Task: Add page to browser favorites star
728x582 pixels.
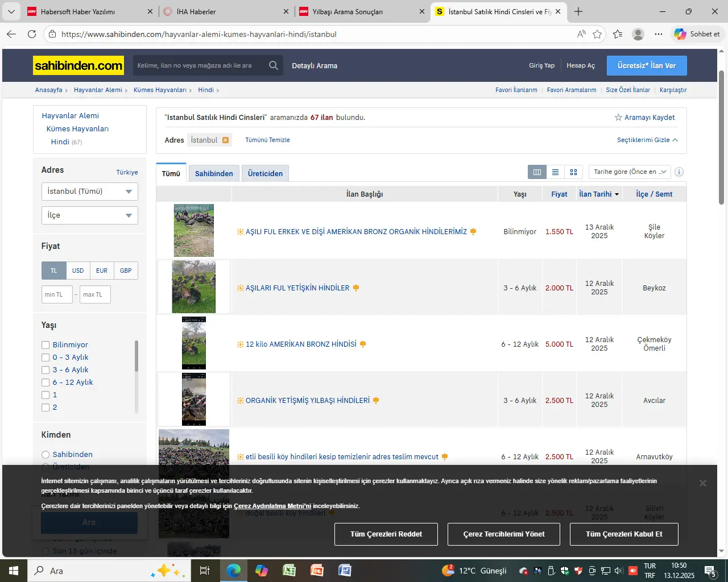Action: [597, 34]
